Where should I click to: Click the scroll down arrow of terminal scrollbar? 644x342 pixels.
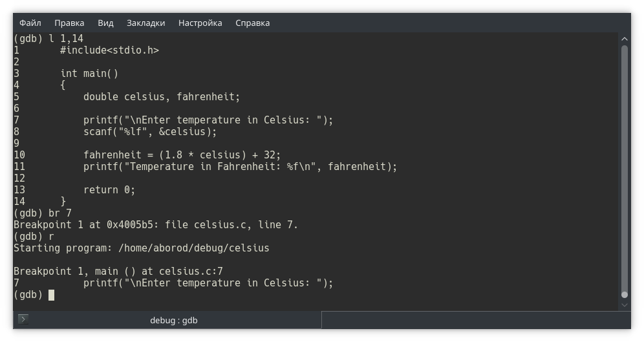click(x=624, y=303)
